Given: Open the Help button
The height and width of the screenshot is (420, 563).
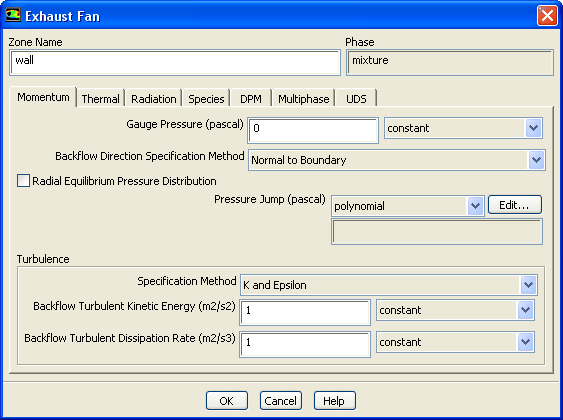Looking at the screenshot, I should pos(334,401).
